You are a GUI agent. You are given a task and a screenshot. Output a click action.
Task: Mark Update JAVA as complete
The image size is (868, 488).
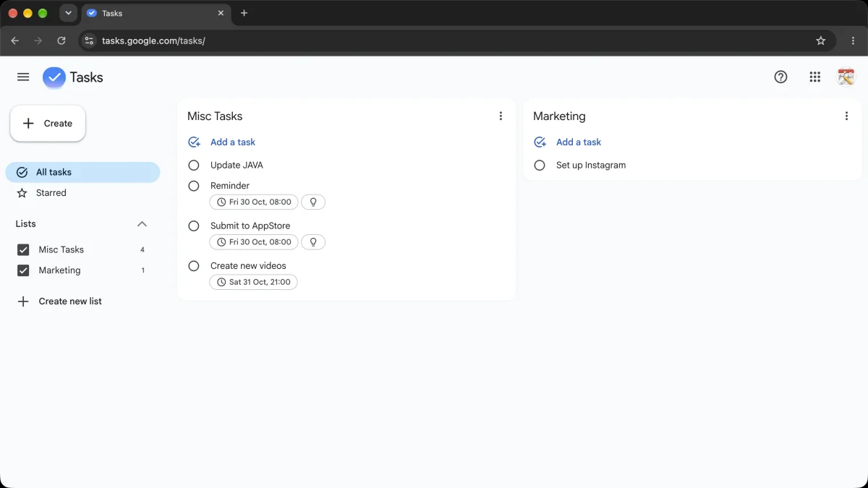click(194, 165)
